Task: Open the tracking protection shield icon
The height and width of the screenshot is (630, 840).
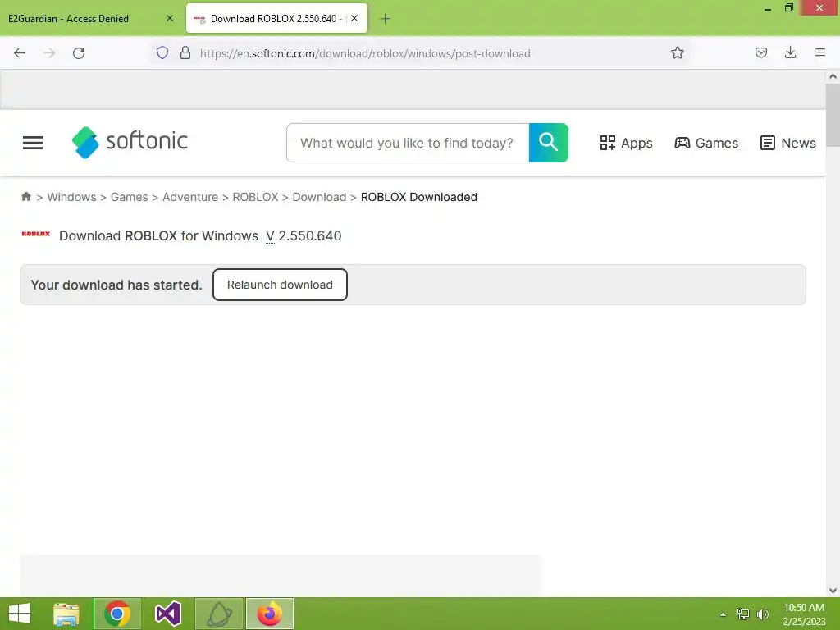Action: coord(162,52)
